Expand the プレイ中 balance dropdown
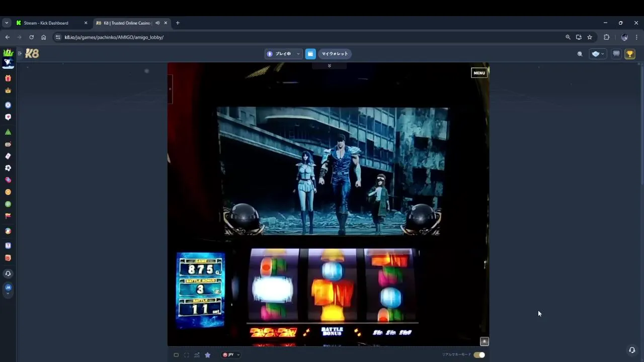 283,54
